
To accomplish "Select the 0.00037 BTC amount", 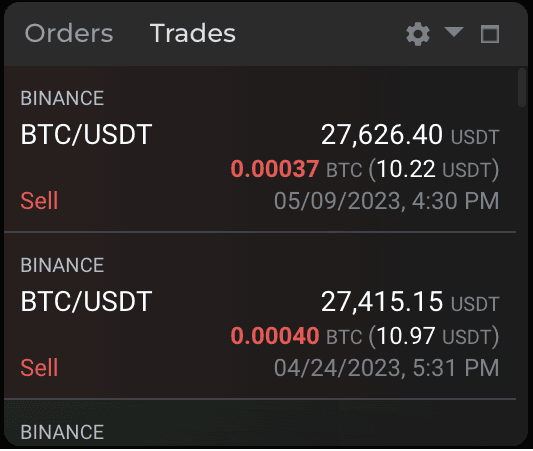I will [296, 169].
